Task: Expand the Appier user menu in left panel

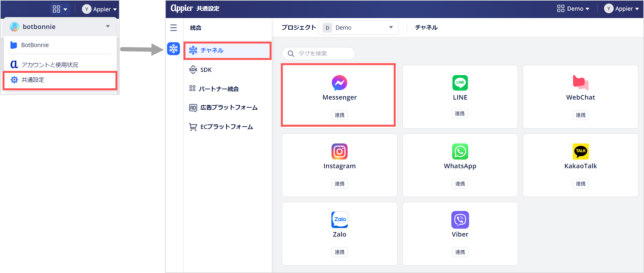Action: pos(99,9)
